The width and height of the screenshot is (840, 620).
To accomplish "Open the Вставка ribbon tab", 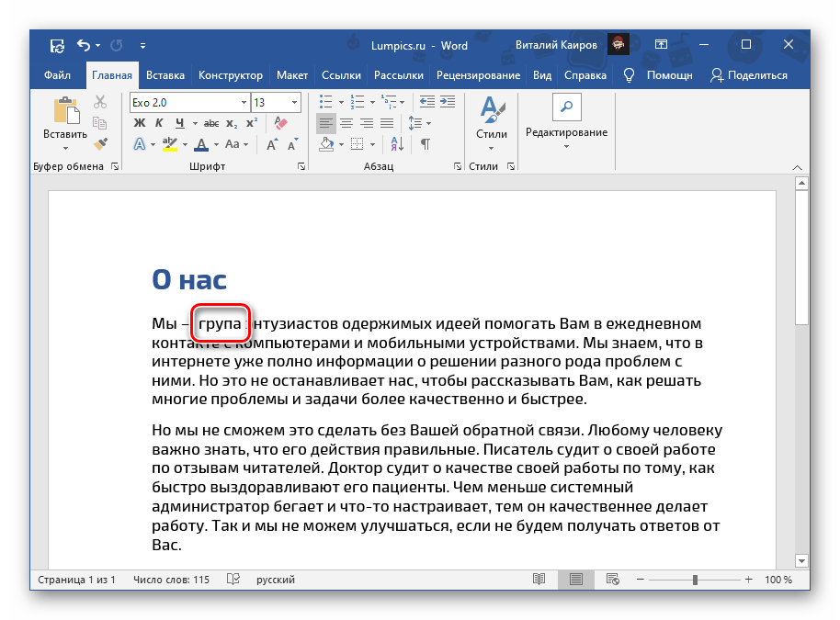I will [165, 75].
